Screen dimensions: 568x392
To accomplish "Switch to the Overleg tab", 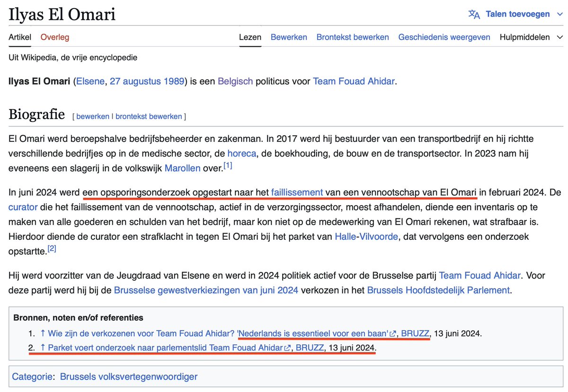I will coord(54,37).
